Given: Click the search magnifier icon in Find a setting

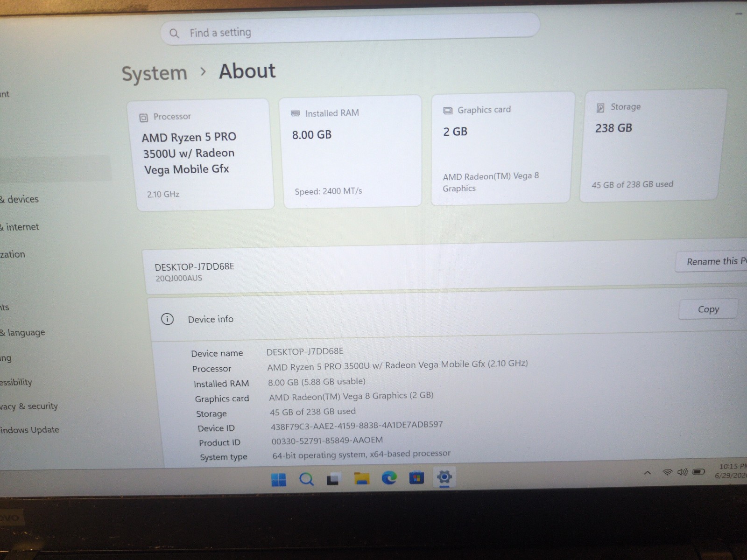Looking at the screenshot, I should 174,33.
